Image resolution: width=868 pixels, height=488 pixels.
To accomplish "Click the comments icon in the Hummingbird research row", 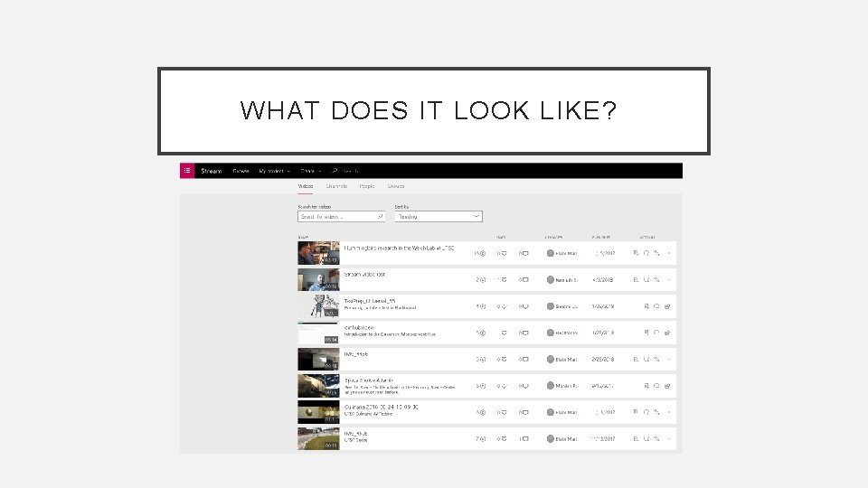I will point(525,253).
